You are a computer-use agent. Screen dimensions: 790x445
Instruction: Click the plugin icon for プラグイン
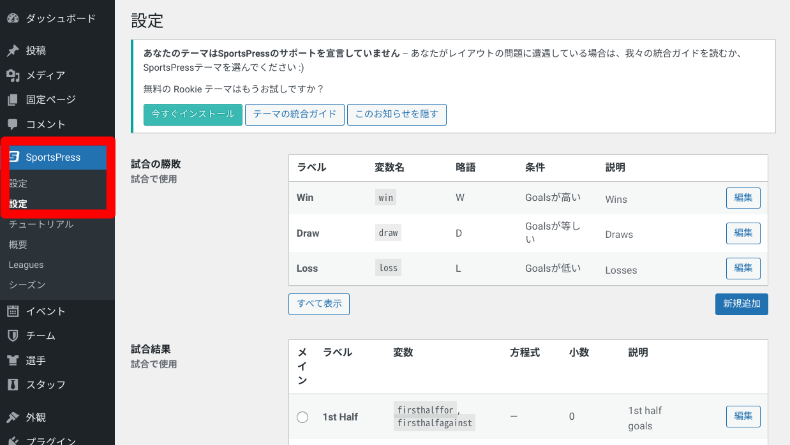[x=13, y=441]
